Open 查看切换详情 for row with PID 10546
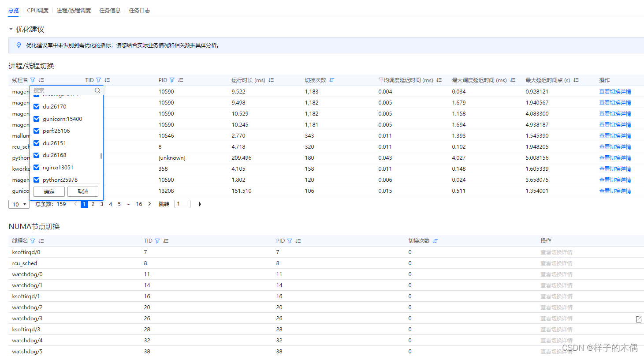The width and height of the screenshot is (644, 356). 615,136
